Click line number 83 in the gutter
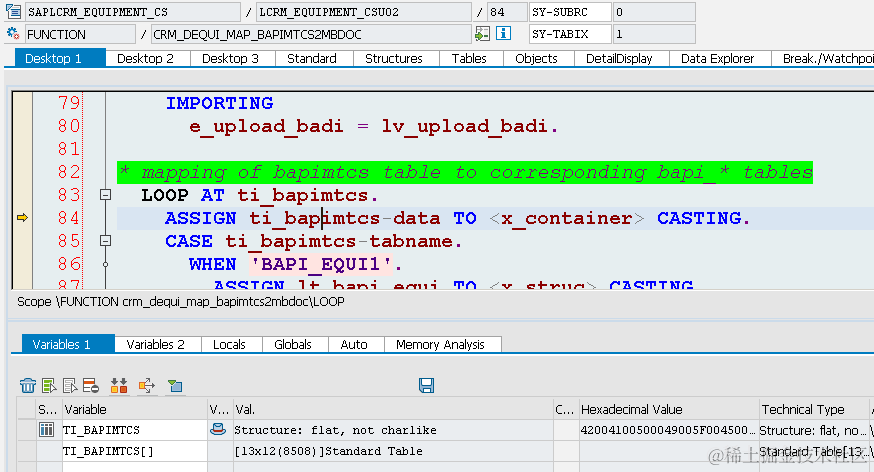Viewport: 874px width, 472px height. click(x=69, y=194)
